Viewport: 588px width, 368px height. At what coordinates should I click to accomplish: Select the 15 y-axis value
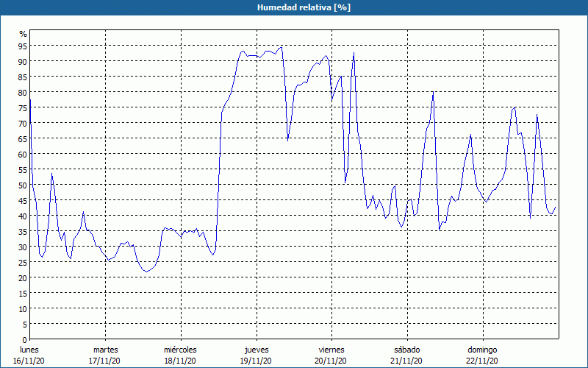pyautogui.click(x=23, y=293)
